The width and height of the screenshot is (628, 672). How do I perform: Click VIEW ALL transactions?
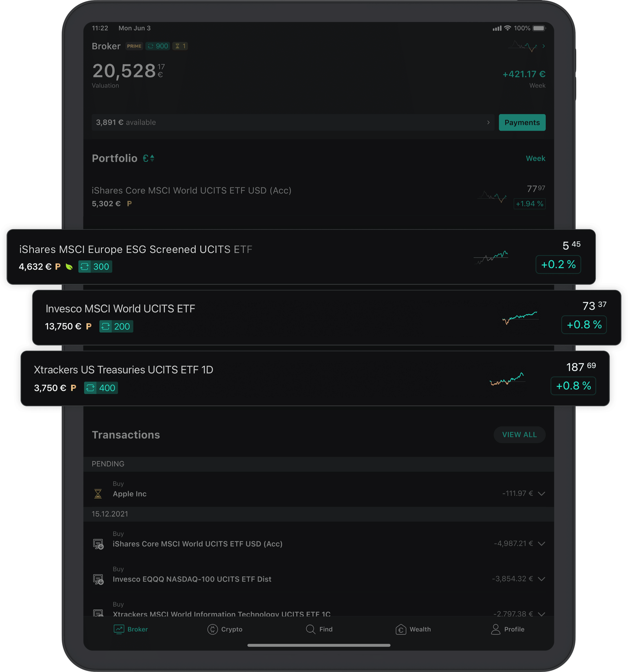pyautogui.click(x=519, y=435)
